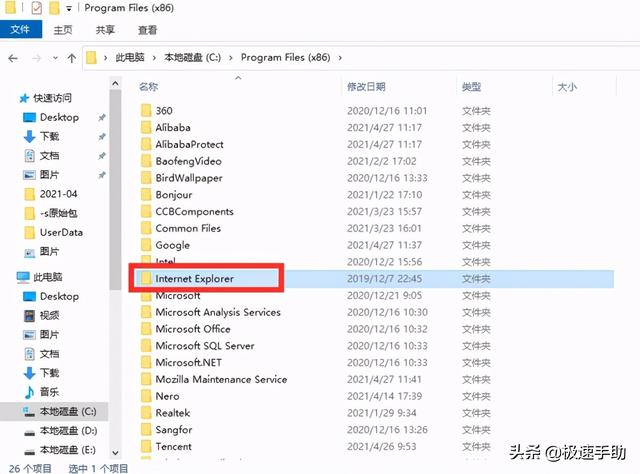Sort by the 修改日期 column header
This screenshot has width=640, height=474.
(x=366, y=87)
